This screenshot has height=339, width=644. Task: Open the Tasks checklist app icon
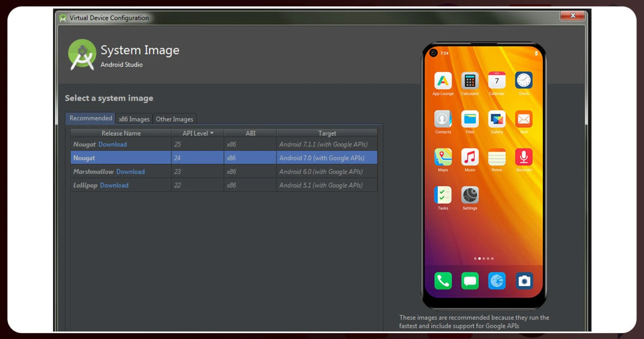(x=443, y=195)
